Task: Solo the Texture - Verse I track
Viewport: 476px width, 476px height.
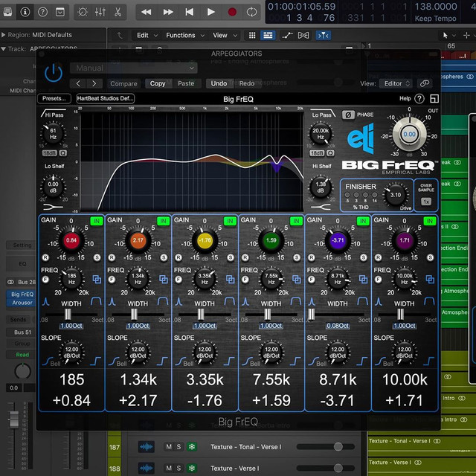Action: [178, 469]
